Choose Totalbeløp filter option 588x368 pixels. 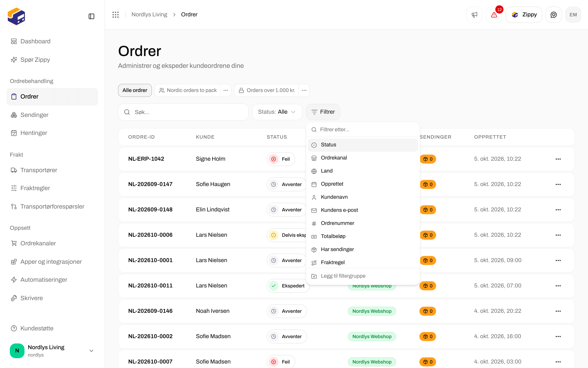pyautogui.click(x=363, y=236)
